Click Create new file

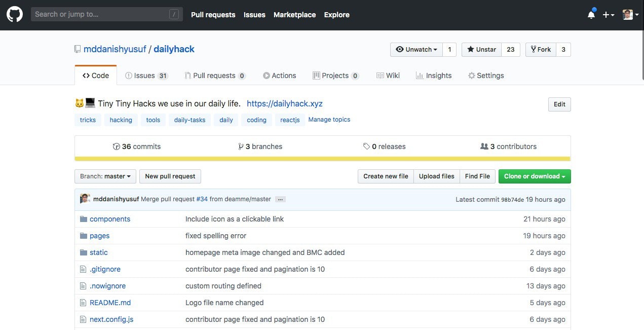coord(386,176)
